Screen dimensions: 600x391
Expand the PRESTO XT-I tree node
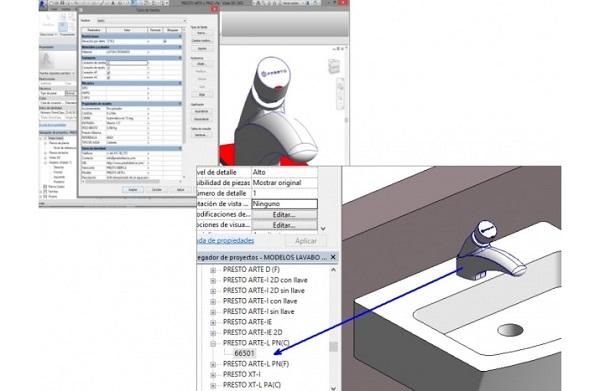click(213, 375)
